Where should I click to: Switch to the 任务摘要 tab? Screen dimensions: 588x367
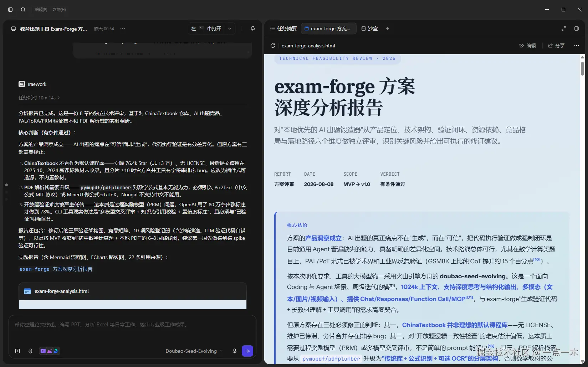(x=283, y=29)
